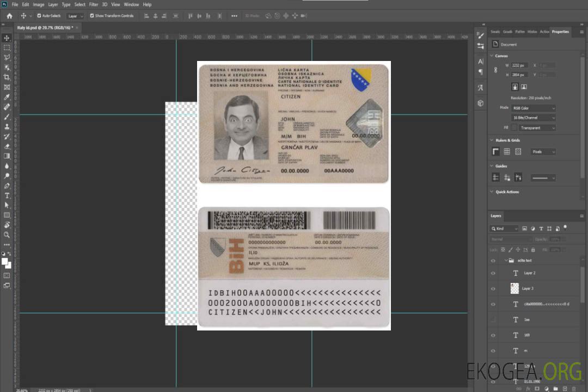The width and height of the screenshot is (588, 392).
Task: Click the three-dots more options icon
Action: [x=234, y=16]
